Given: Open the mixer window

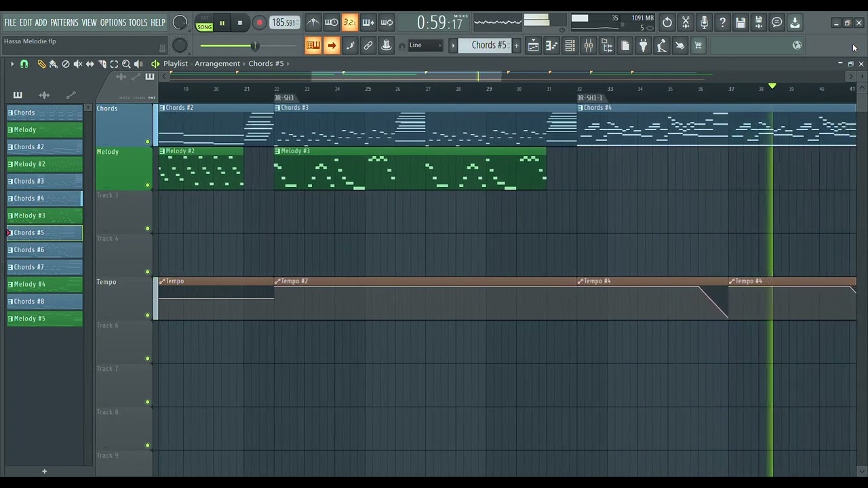Looking at the screenshot, I should 589,45.
